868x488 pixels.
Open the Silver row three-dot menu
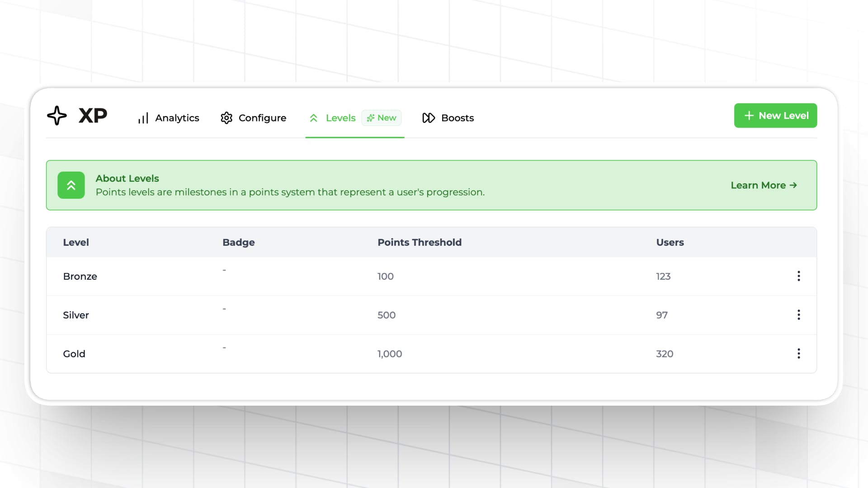799,315
